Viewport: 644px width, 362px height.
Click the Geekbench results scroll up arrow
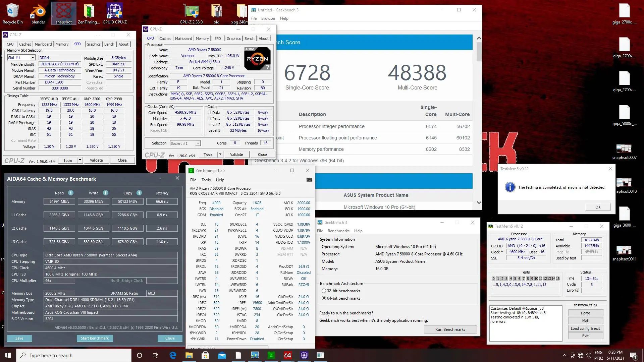(479, 38)
